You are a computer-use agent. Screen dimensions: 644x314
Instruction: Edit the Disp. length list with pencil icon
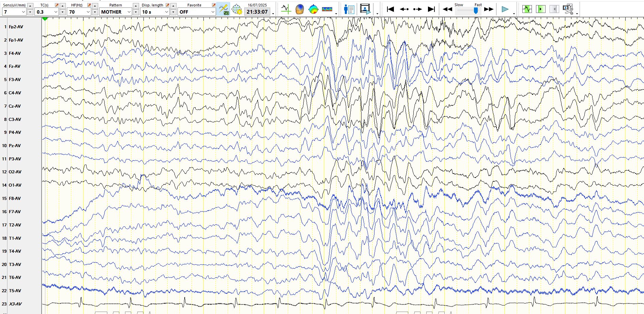(167, 5)
